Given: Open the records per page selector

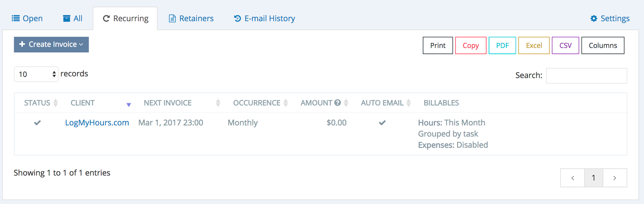Looking at the screenshot, I should 36,74.
